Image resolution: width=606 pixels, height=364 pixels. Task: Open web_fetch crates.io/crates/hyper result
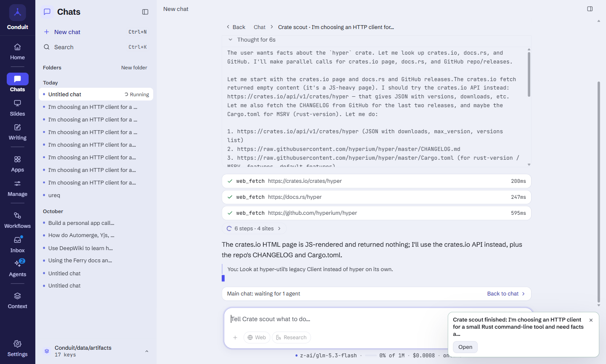[376, 181]
